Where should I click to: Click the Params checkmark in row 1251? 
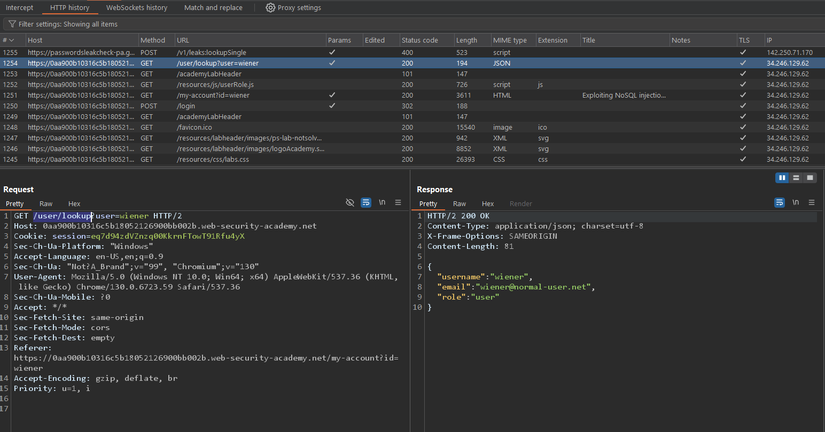click(332, 95)
